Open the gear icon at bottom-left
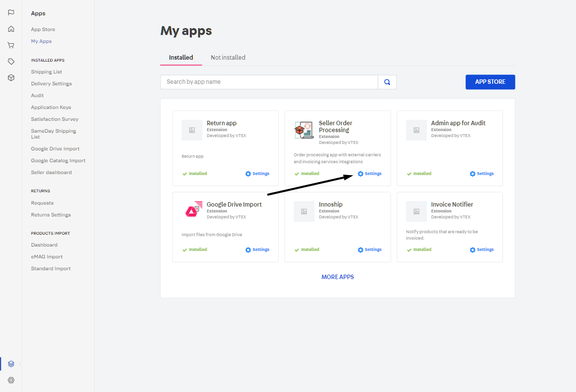 pos(11,380)
